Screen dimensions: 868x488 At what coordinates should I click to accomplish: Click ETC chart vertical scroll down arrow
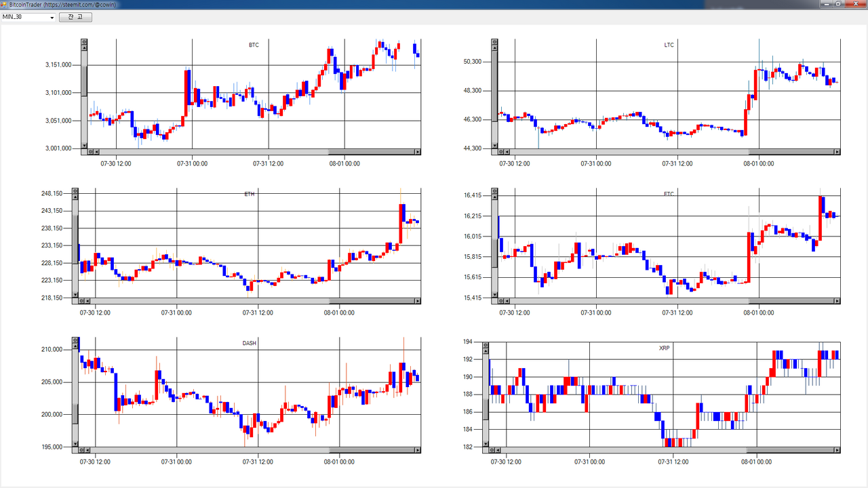pos(494,294)
